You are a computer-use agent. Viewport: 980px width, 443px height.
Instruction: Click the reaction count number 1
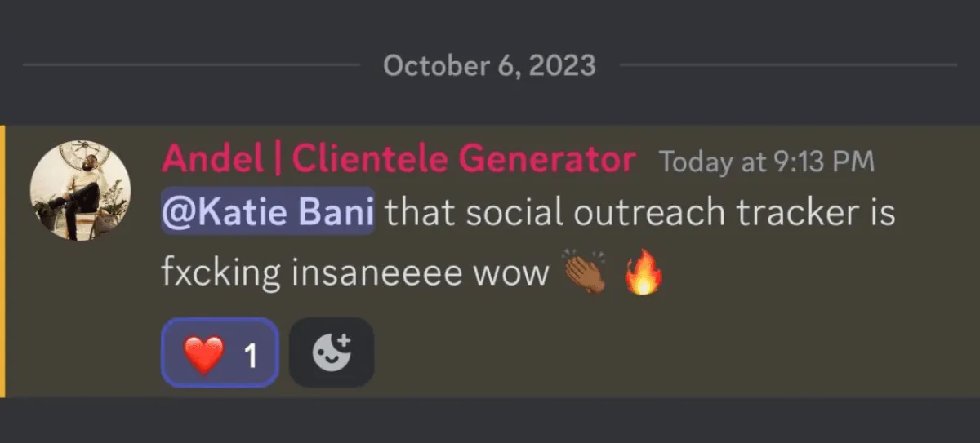251,355
